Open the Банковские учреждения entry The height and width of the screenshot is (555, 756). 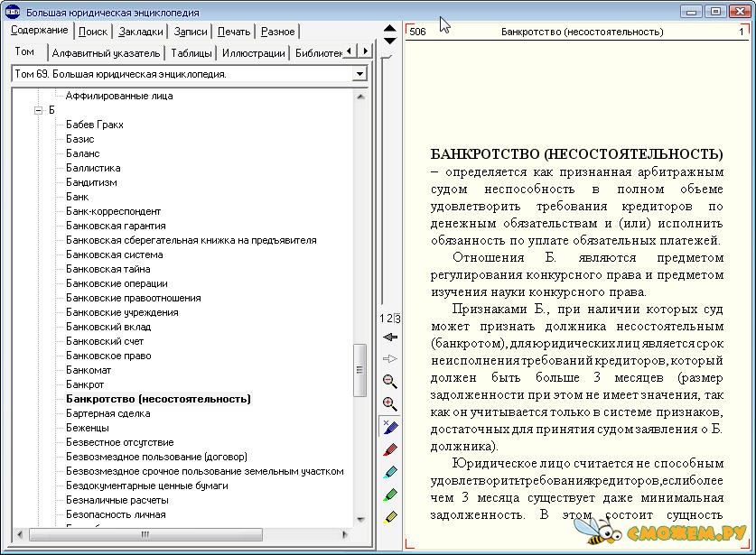(x=122, y=312)
